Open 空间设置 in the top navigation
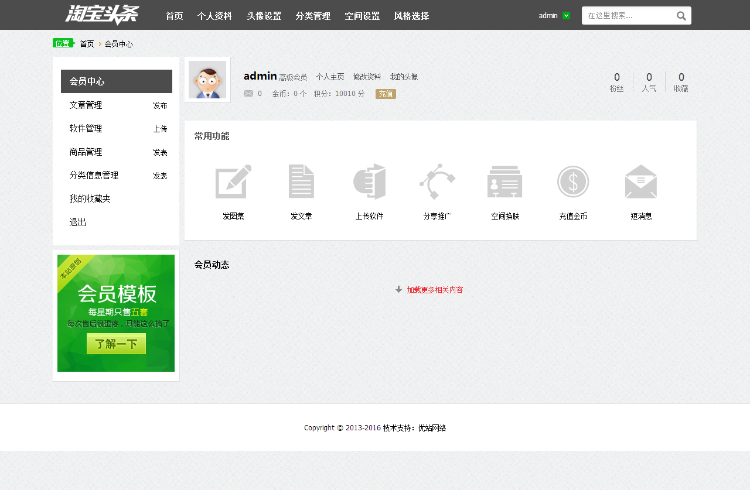750x490 pixels. 362,16
